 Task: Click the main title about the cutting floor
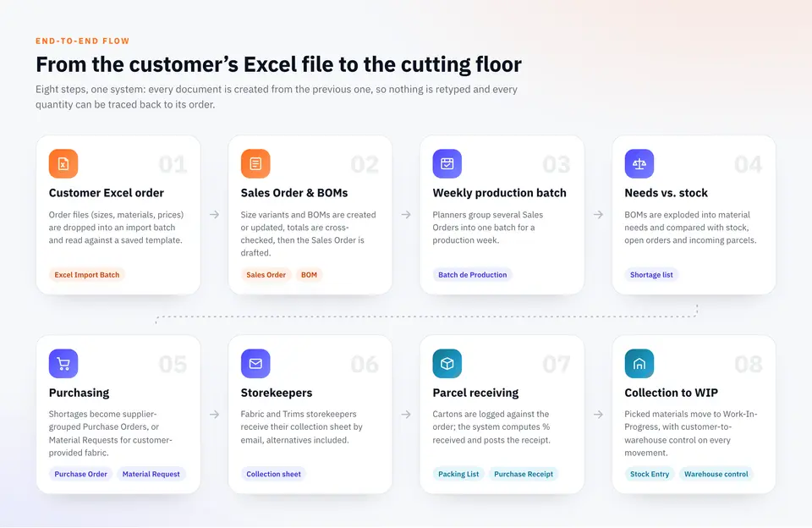coord(278,64)
